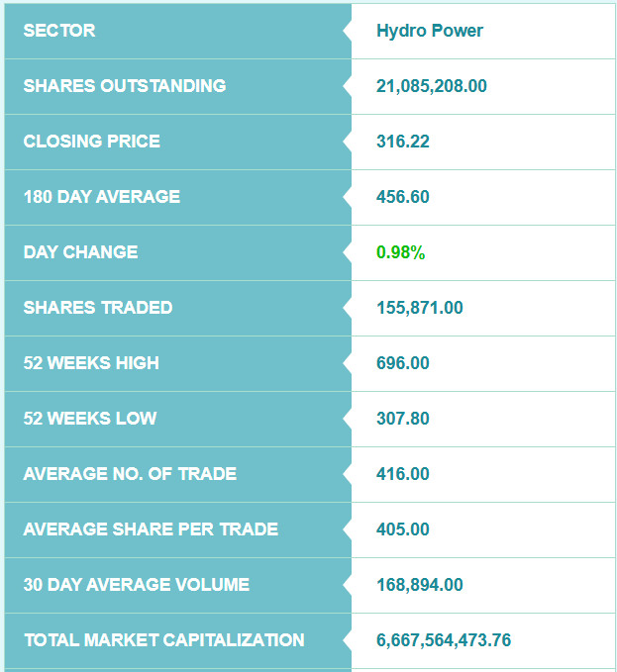Select the green 0.98% day change
Viewport: 617px width, 672px height.
(400, 252)
